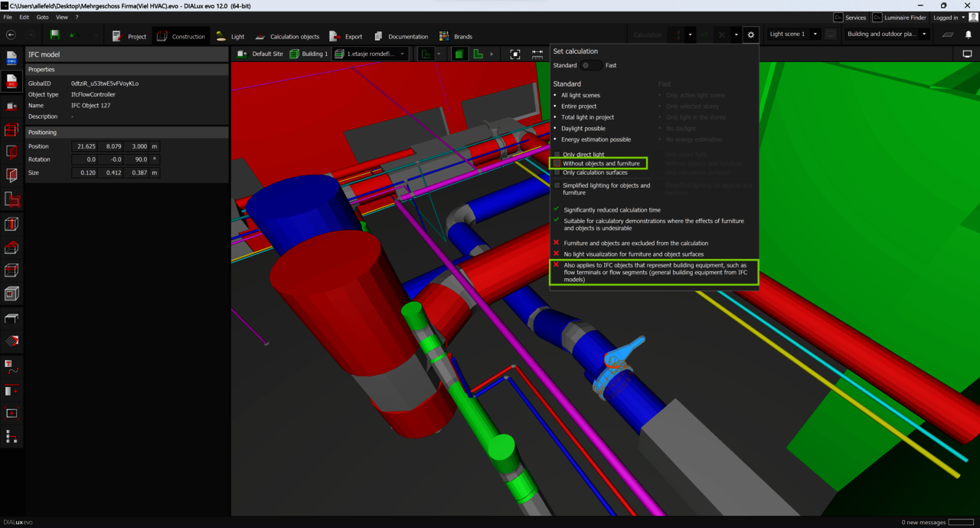The image size is (980, 528).
Task: Open the Goto menu
Action: pyautogui.click(x=42, y=17)
